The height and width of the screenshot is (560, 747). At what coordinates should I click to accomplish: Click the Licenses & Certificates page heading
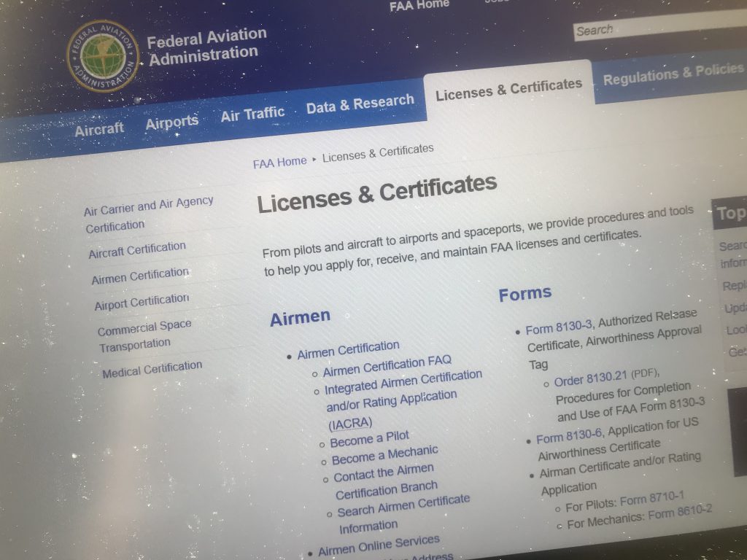click(377, 194)
